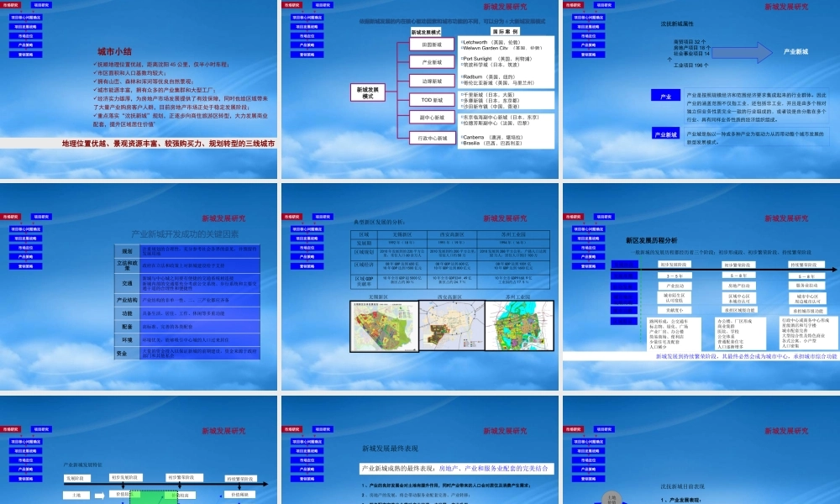This screenshot has width=840, height=504.
Task: Select the 规划 row in key factors table
Action: point(187,250)
